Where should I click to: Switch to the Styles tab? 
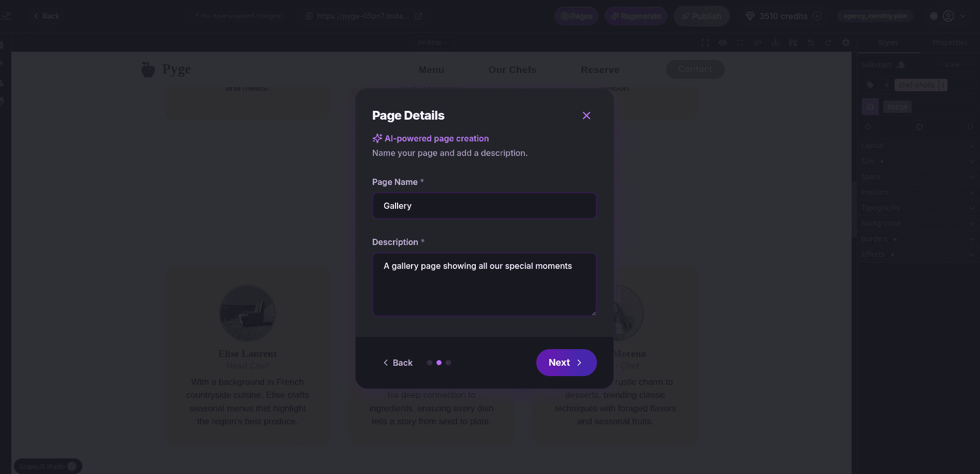coord(888,42)
